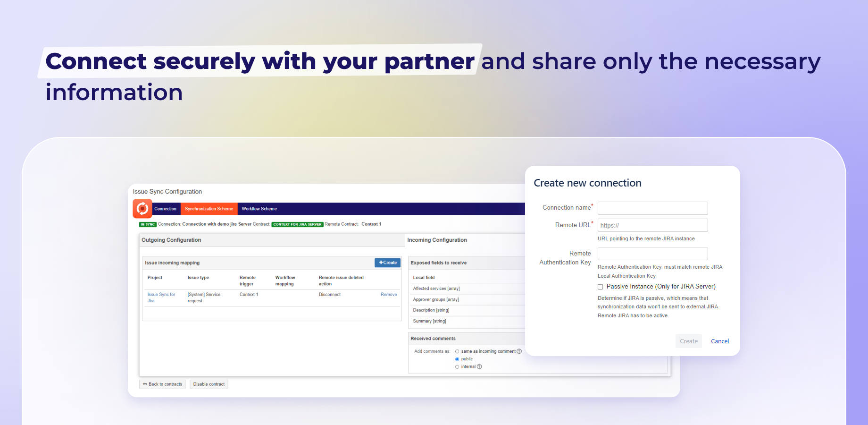Focus the Connection name input field
The height and width of the screenshot is (425, 868).
[x=653, y=208]
